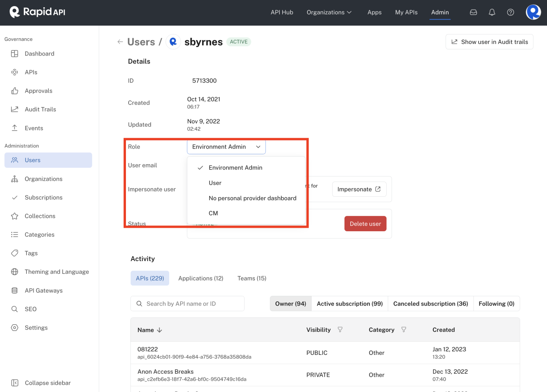Click the Users breadcrumb link
547x392 pixels.
click(141, 42)
